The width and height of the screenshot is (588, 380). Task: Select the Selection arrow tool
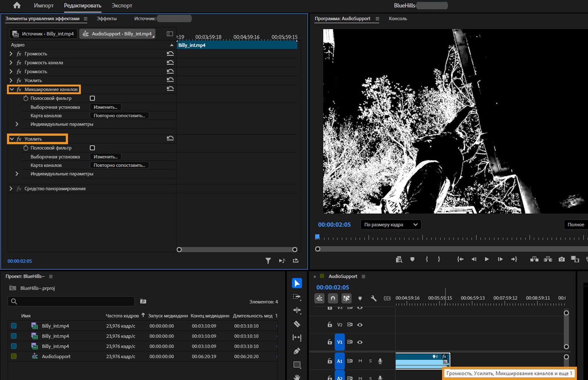[x=297, y=283]
